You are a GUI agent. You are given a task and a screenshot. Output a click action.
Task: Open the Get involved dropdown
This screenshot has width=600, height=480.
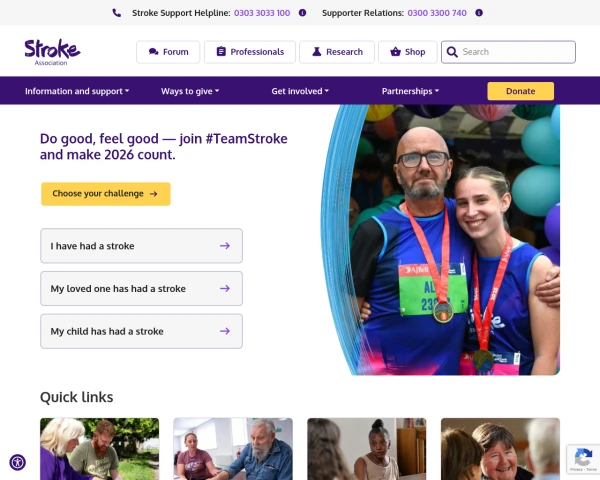click(300, 91)
